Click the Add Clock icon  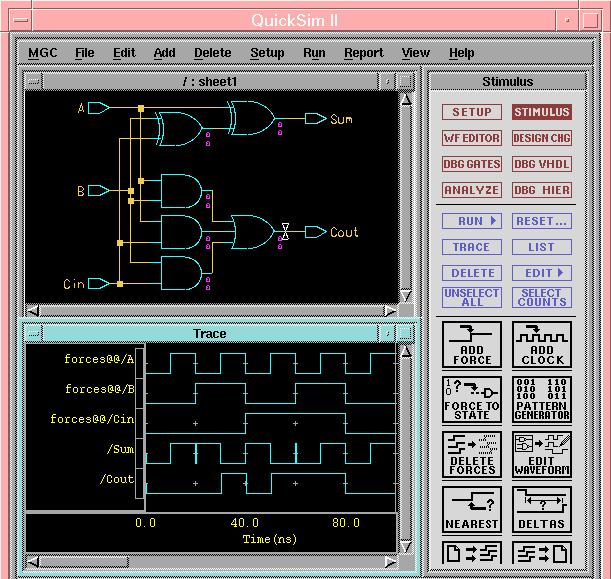[542, 344]
